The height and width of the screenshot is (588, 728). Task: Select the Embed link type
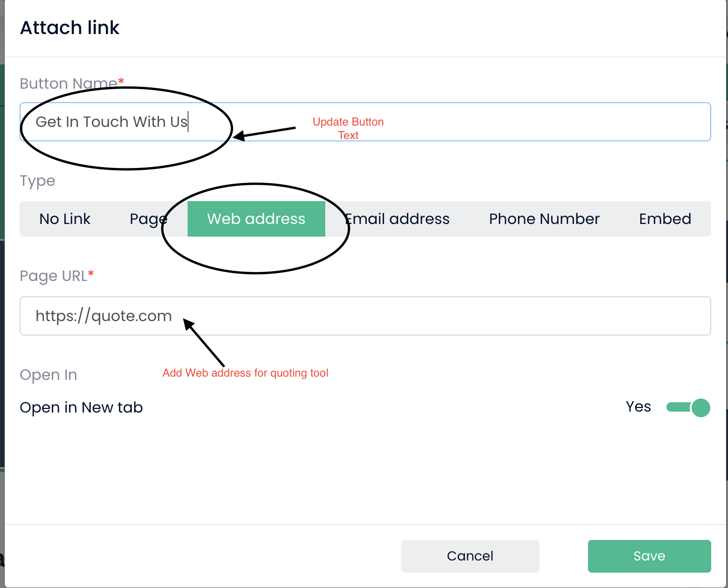pos(665,218)
